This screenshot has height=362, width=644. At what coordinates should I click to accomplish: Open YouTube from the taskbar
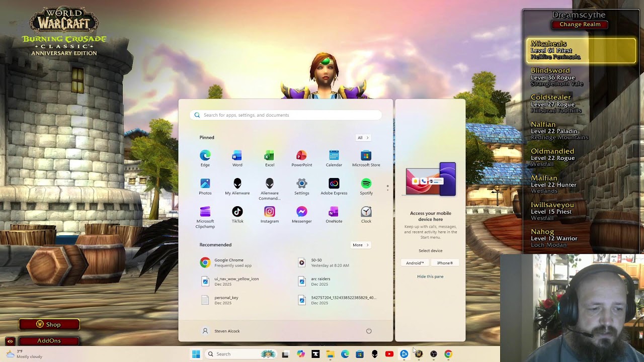(389, 354)
